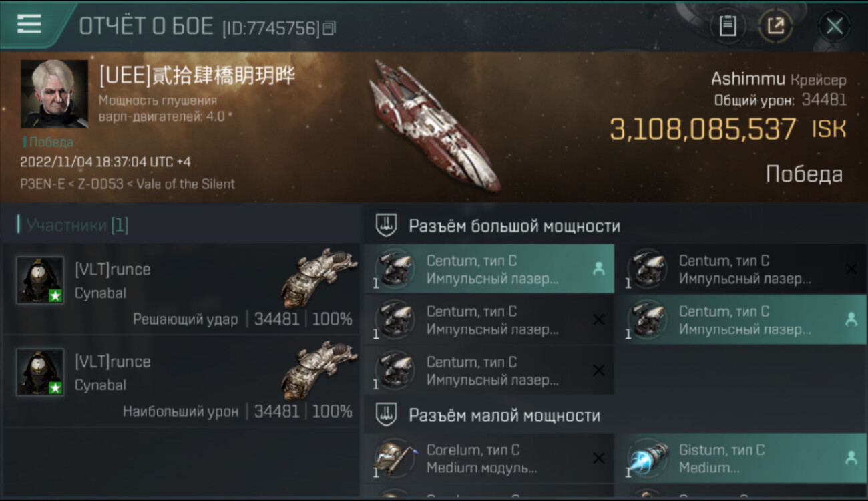Select the Gistum тип C Medium module
The width and height of the screenshot is (868, 501).
point(741,458)
